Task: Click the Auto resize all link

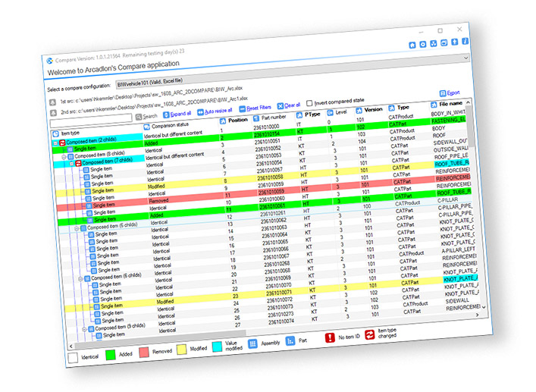Action: (215, 111)
